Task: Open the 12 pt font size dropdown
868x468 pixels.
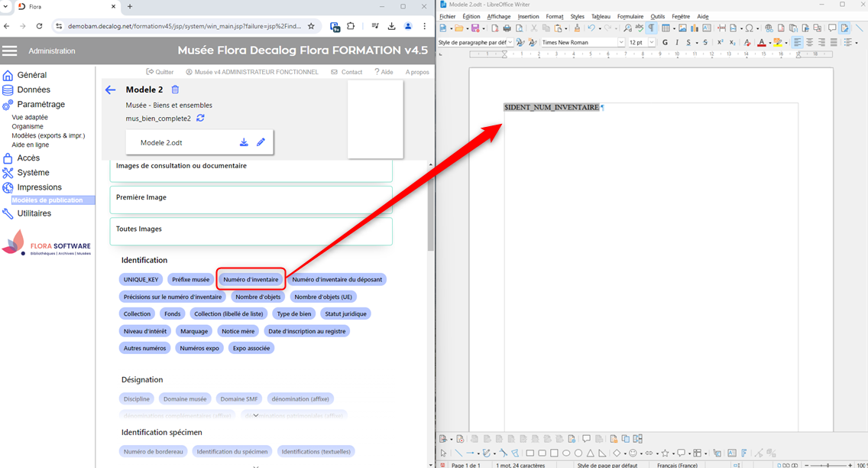Action: click(x=652, y=43)
